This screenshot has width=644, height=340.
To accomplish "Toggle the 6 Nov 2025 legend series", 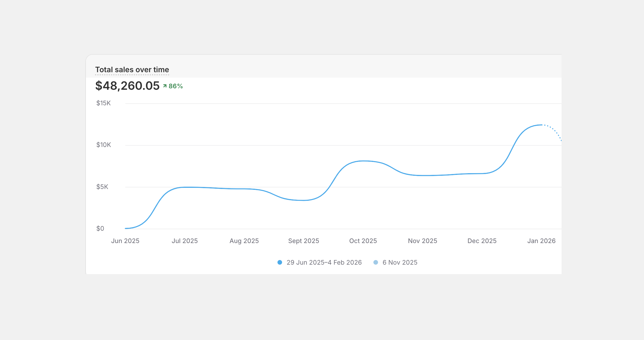I will [x=400, y=262].
